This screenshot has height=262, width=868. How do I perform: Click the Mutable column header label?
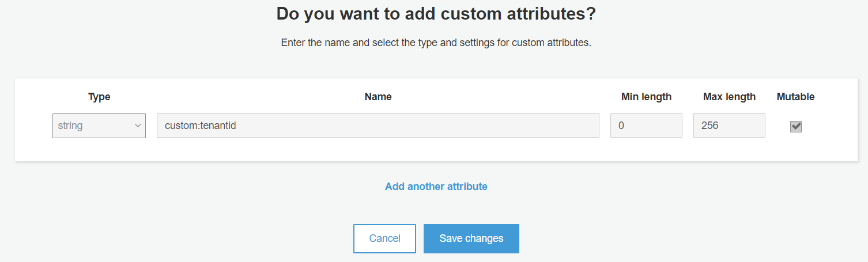(795, 97)
